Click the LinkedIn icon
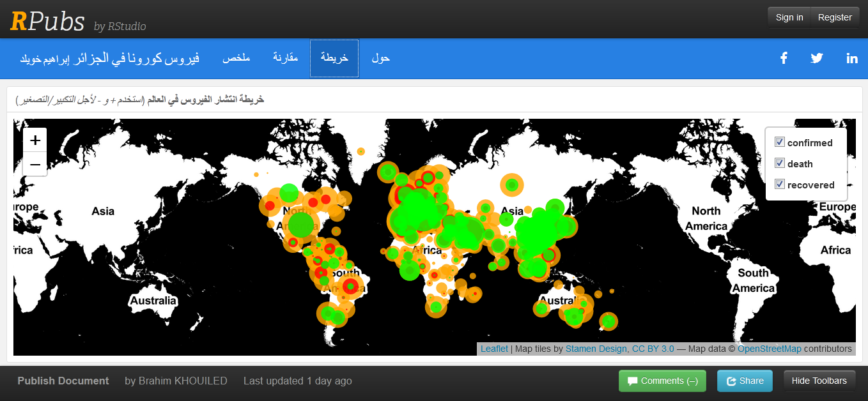 (851, 58)
